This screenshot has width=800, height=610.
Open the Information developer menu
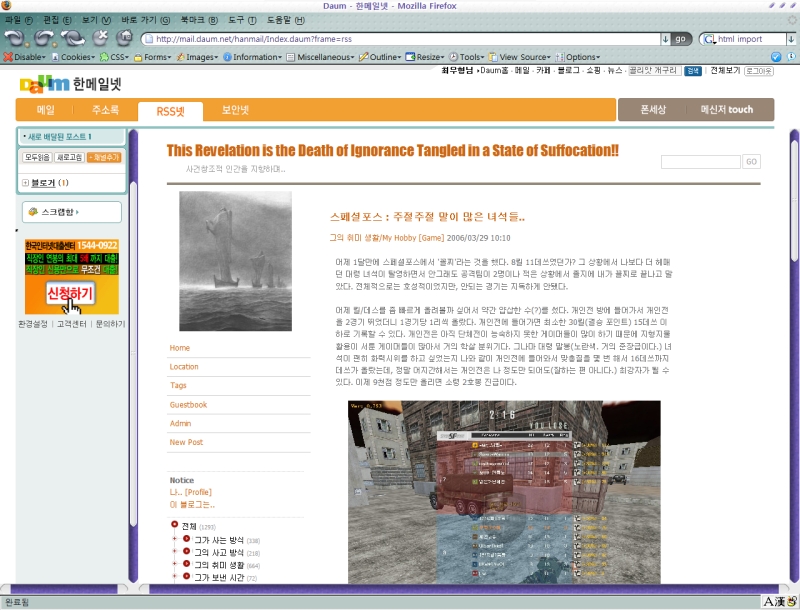point(252,57)
